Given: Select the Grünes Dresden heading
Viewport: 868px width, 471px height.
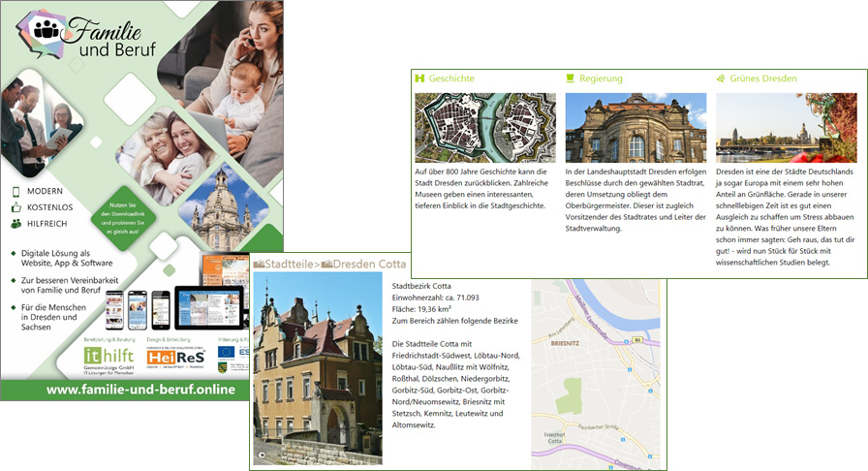Looking at the screenshot, I should coord(764,78).
